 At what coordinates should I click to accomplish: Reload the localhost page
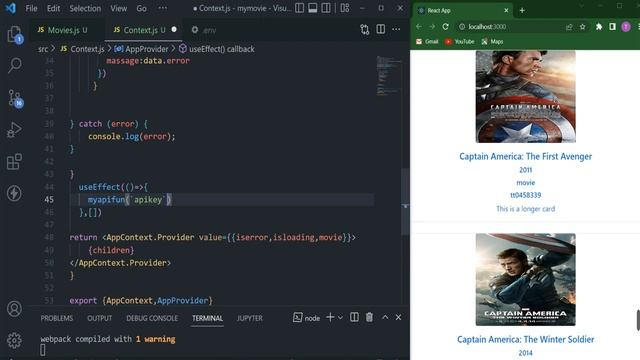[x=445, y=27]
